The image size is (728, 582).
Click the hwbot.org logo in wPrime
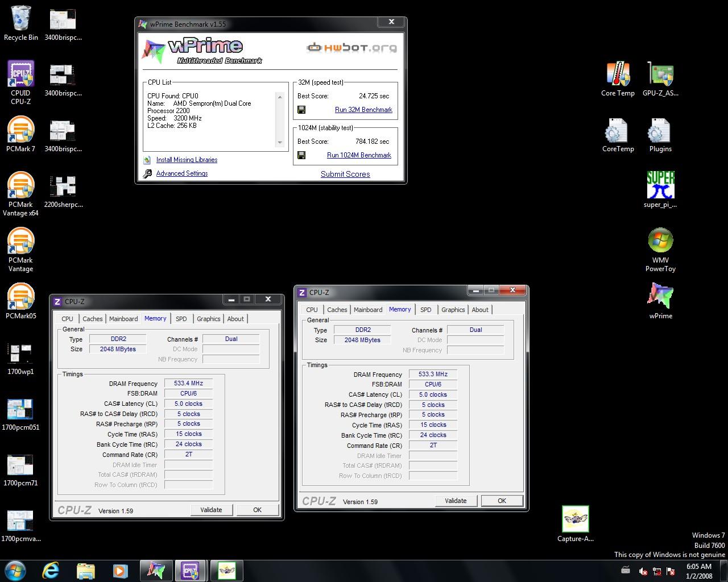[x=352, y=48]
